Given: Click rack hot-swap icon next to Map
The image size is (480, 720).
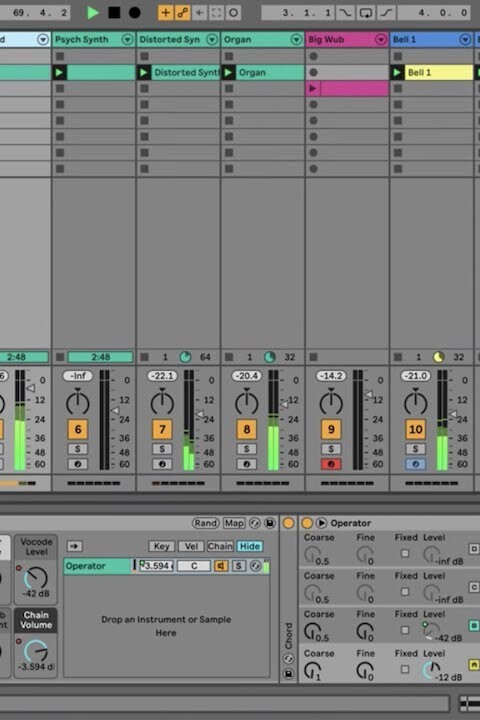Looking at the screenshot, I should point(254,523).
